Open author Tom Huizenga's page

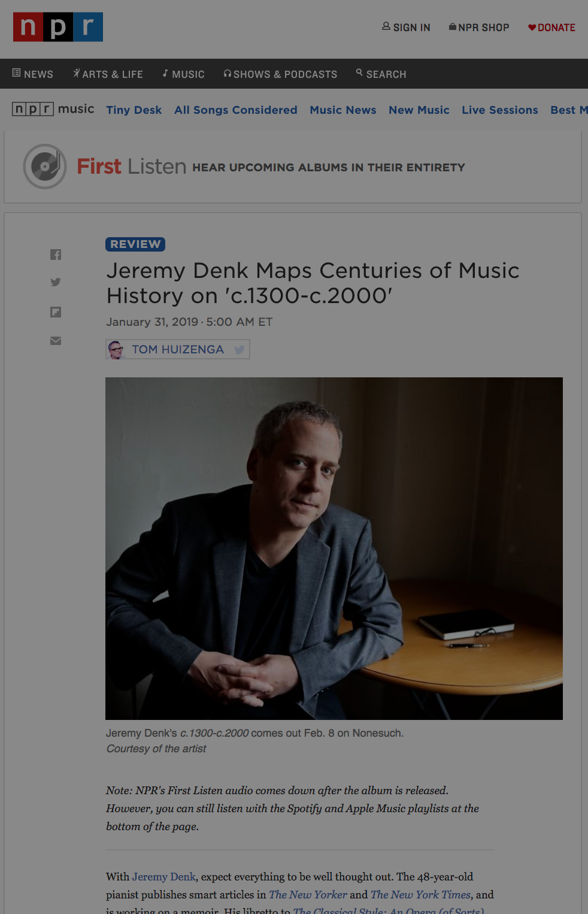tap(177, 350)
